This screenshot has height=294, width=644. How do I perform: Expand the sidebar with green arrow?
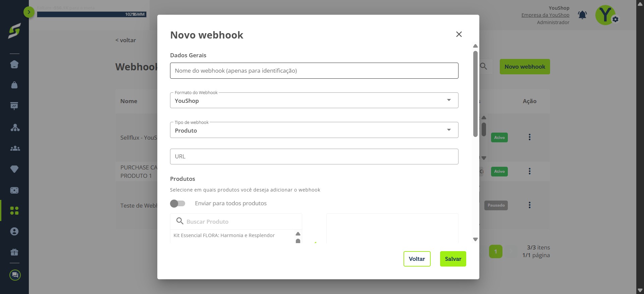pos(29,12)
